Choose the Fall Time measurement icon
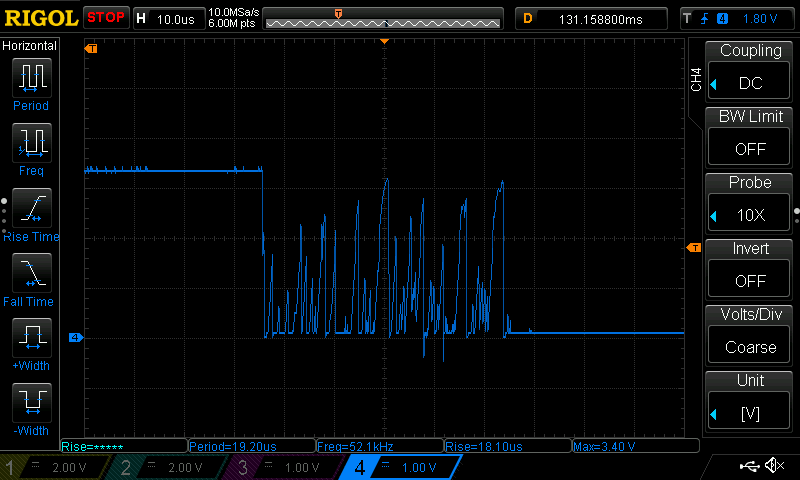Screen dimensions: 800x480 pos(31,273)
